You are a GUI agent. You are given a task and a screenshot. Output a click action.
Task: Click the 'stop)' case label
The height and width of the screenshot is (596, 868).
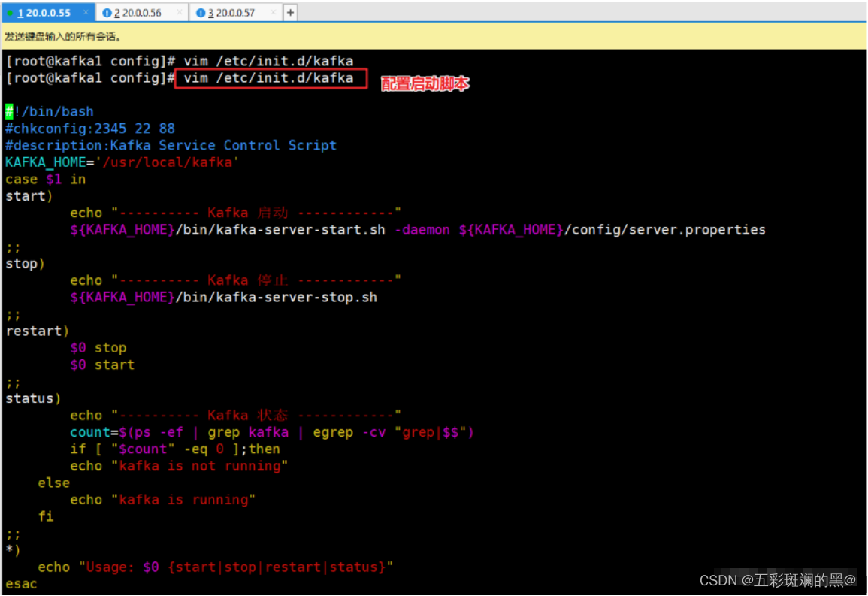(25, 263)
